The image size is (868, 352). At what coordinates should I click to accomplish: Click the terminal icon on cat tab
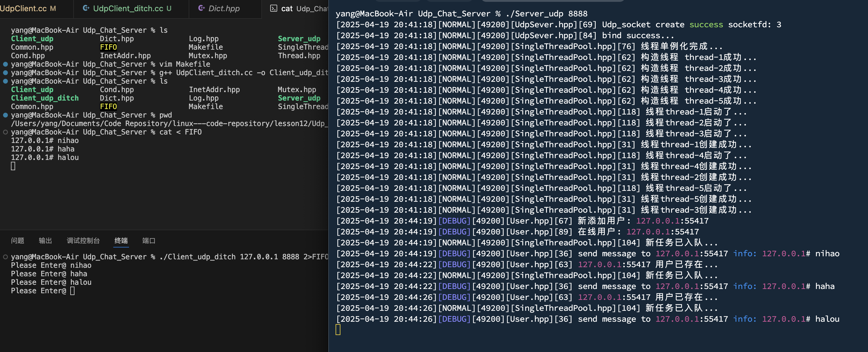pyautogui.click(x=273, y=8)
